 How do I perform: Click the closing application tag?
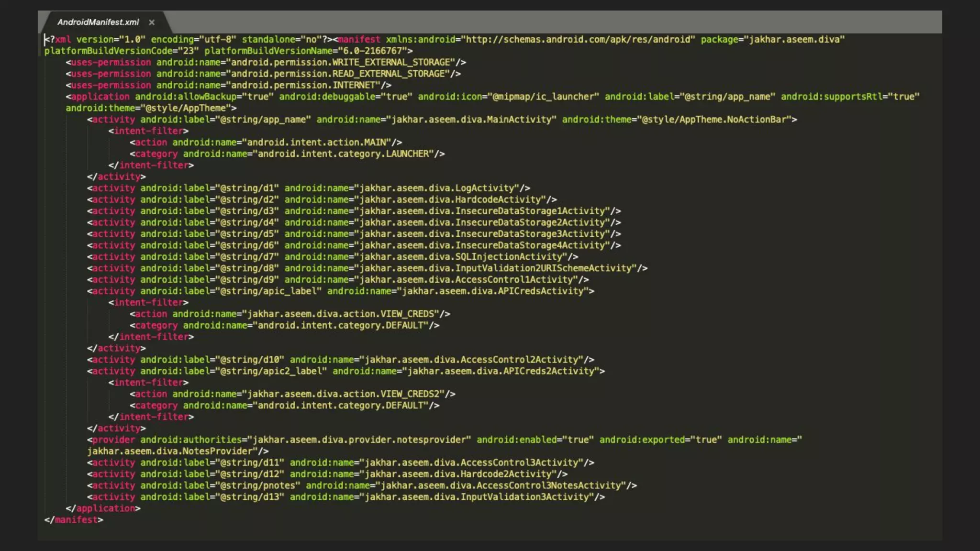[x=103, y=508]
